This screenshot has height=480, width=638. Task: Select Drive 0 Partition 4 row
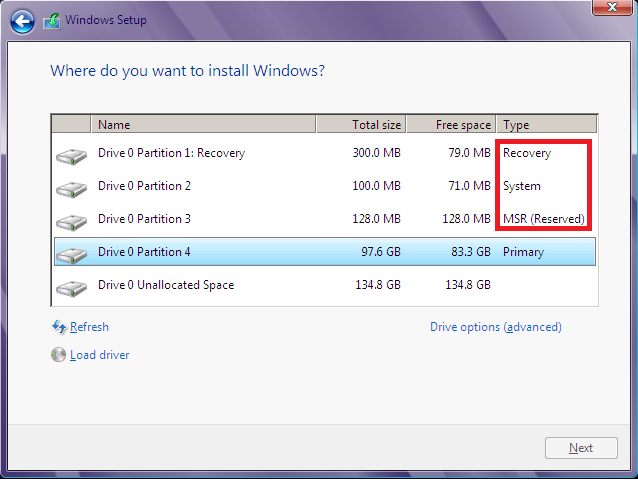pyautogui.click(x=325, y=252)
